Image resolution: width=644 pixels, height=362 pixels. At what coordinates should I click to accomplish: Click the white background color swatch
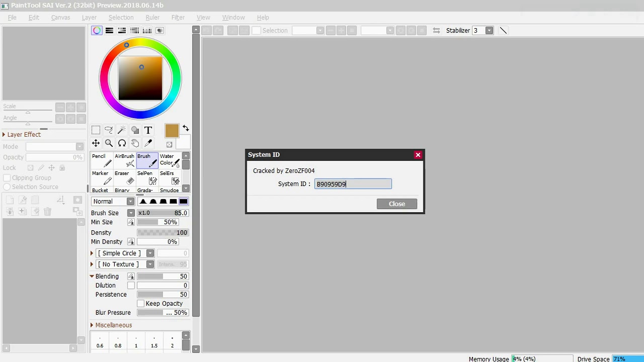pos(183,142)
